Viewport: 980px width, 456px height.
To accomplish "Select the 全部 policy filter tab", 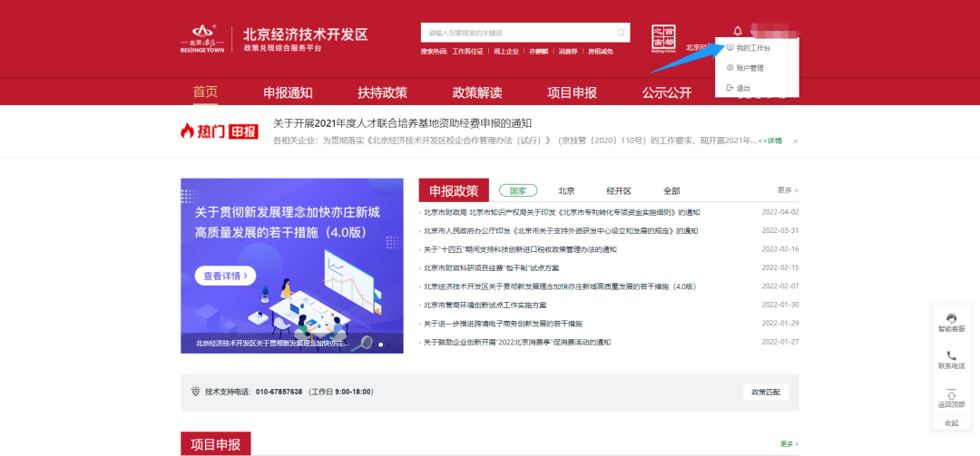I will pos(671,190).
